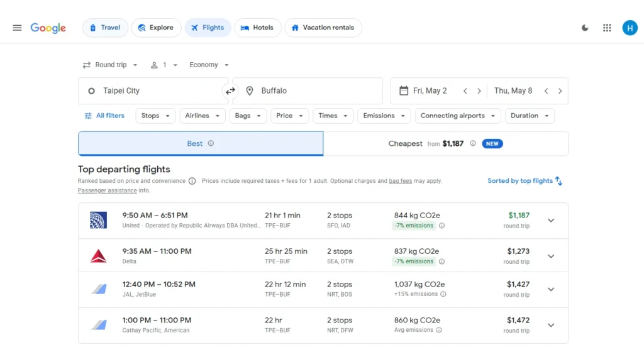The image size is (644, 362).
Task: Click the -7% emissions badge on United row
Action: 414,226
